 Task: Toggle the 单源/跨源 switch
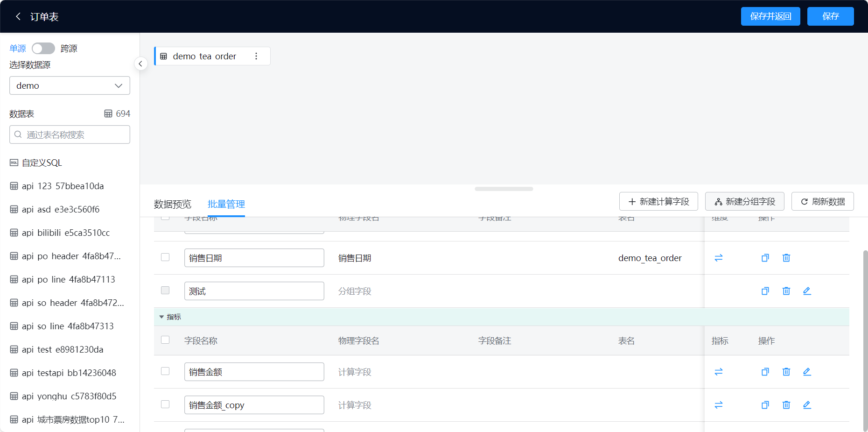tap(43, 49)
